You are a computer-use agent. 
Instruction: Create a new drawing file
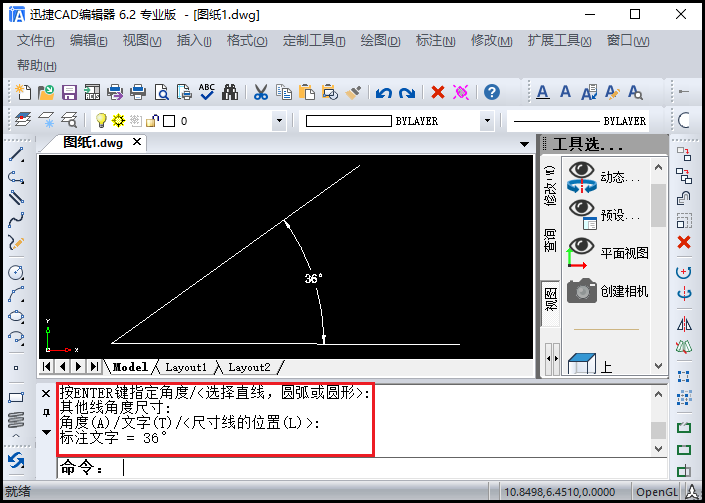[x=23, y=92]
